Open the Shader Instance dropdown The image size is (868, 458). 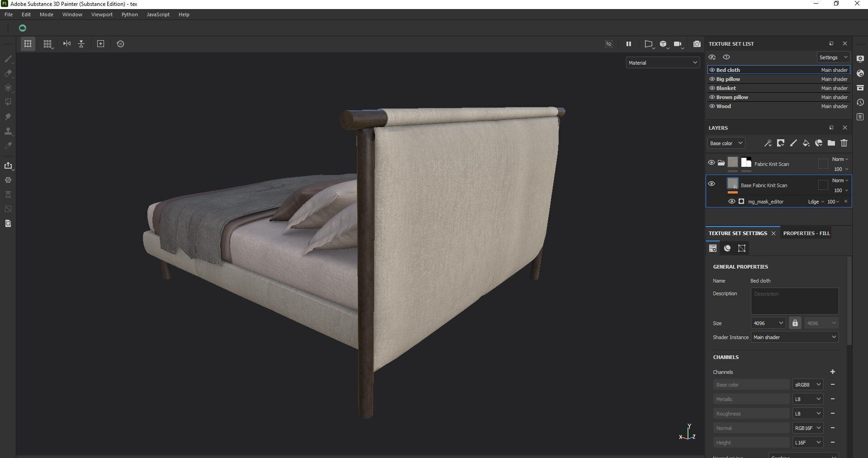coord(795,337)
